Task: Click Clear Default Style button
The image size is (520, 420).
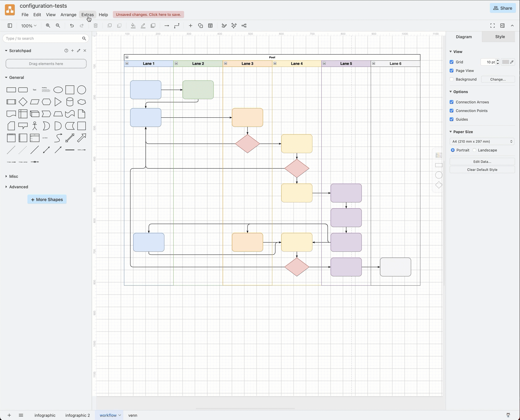Action: 482,169
